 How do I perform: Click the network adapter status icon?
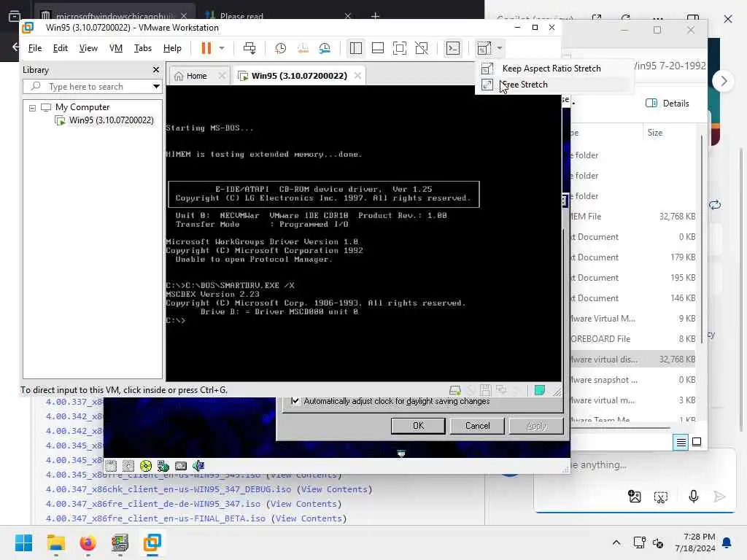click(x=501, y=391)
